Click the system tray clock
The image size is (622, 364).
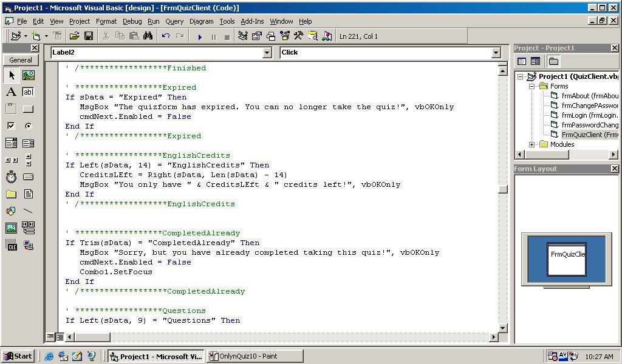click(x=599, y=357)
